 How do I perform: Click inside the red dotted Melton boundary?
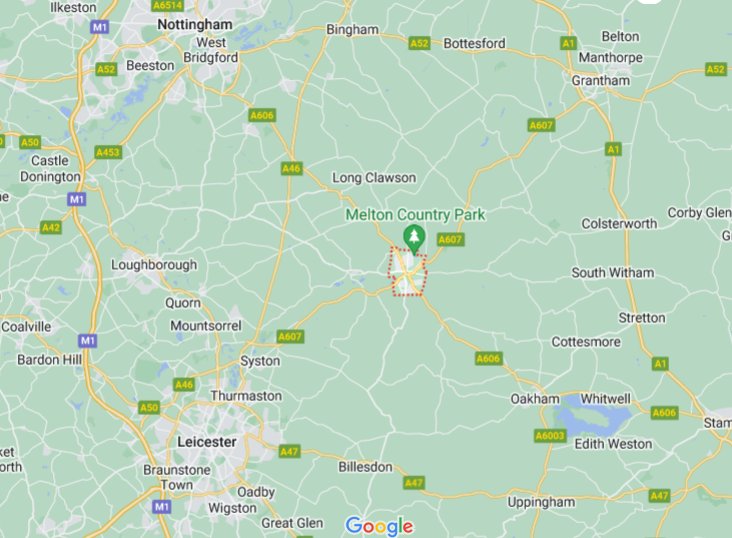tap(408, 272)
